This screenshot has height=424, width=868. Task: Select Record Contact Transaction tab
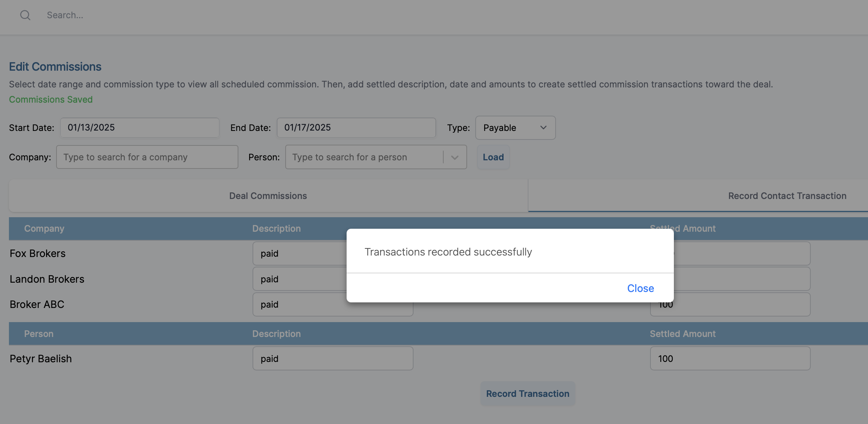coord(787,196)
